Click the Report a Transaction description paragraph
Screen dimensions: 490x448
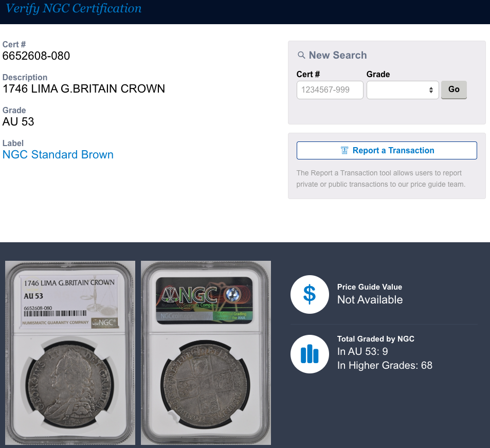(381, 179)
